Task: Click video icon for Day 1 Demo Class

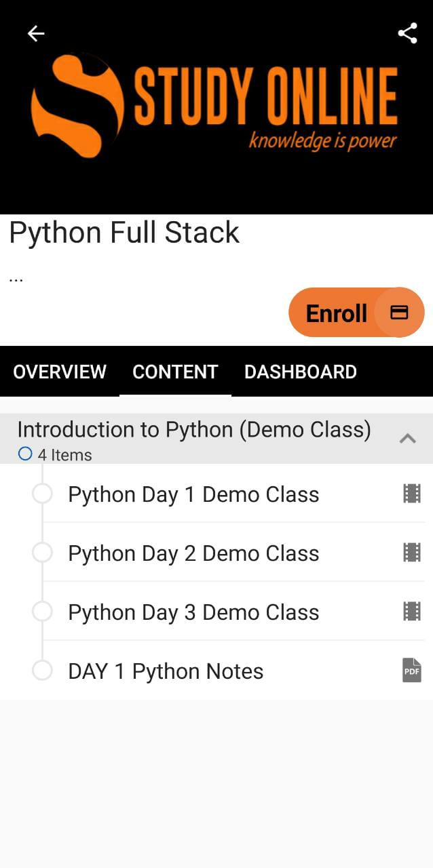Action: click(x=412, y=494)
